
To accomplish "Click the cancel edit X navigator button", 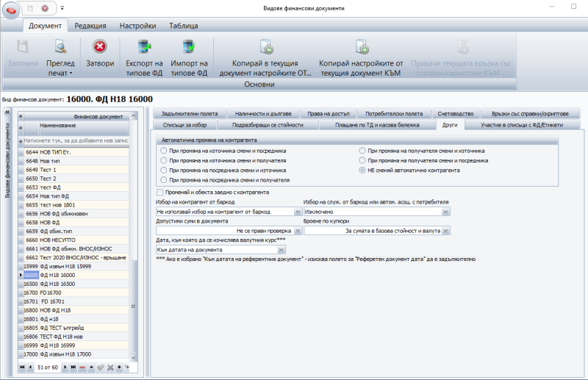I will pos(110,368).
